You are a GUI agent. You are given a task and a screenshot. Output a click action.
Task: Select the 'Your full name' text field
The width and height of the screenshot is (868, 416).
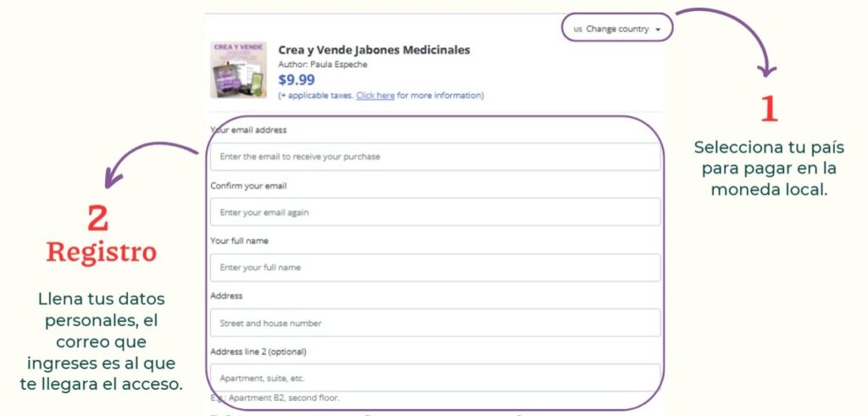tap(435, 267)
